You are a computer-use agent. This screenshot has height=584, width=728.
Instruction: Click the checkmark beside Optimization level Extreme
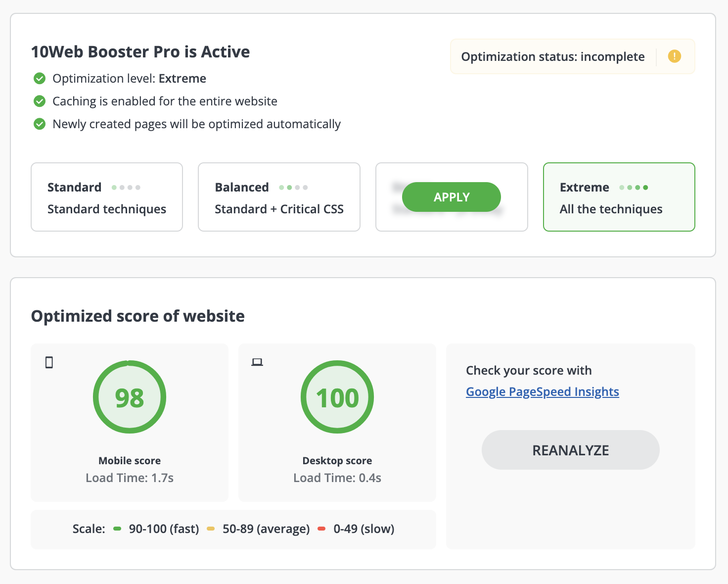[x=40, y=78]
